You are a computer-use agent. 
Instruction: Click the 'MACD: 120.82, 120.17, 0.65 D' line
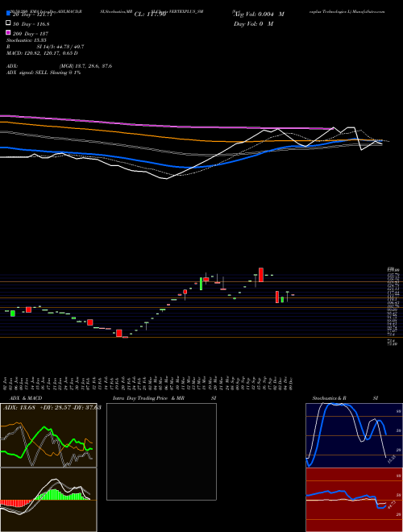point(42,53)
